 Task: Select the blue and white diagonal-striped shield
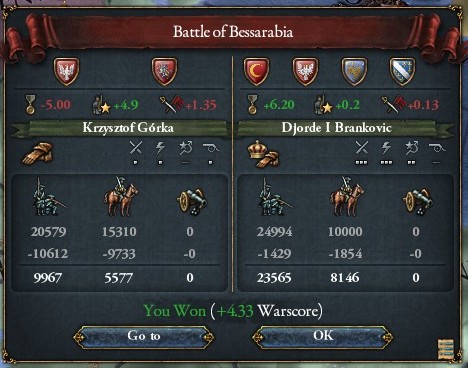point(403,71)
